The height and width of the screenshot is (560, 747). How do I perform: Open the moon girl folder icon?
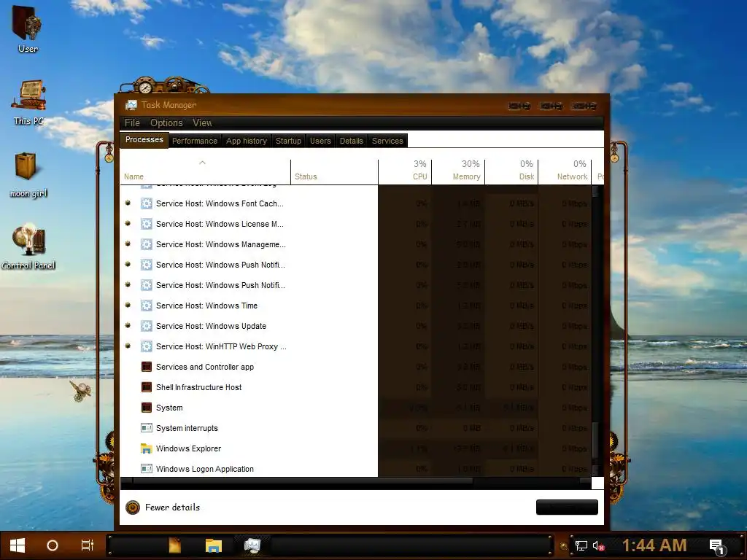pyautogui.click(x=28, y=174)
